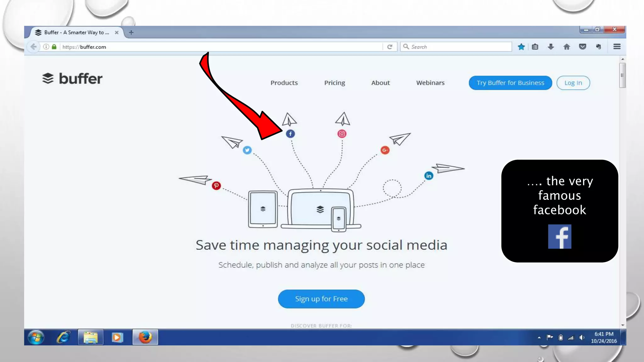
Task: Click the LinkedIn circle icon
Action: pyautogui.click(x=429, y=176)
